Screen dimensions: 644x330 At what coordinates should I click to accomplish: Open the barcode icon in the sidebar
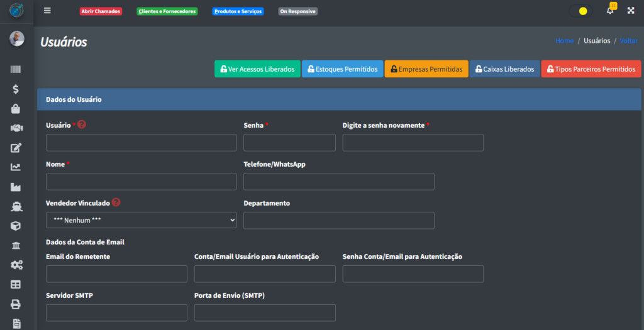click(x=16, y=70)
